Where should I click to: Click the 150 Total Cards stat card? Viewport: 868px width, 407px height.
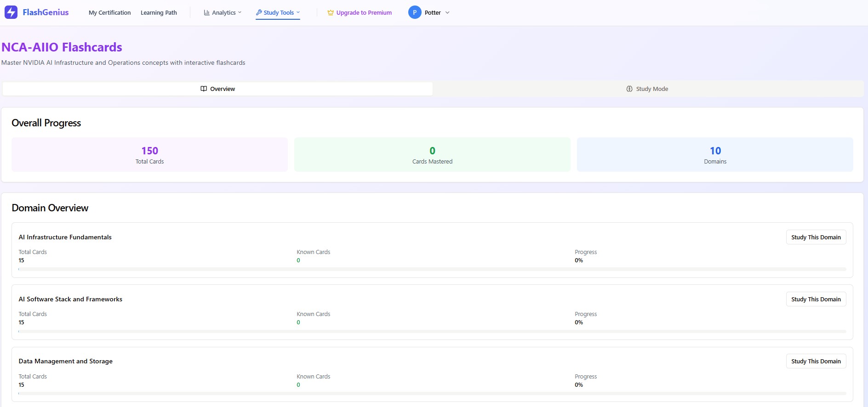149,155
